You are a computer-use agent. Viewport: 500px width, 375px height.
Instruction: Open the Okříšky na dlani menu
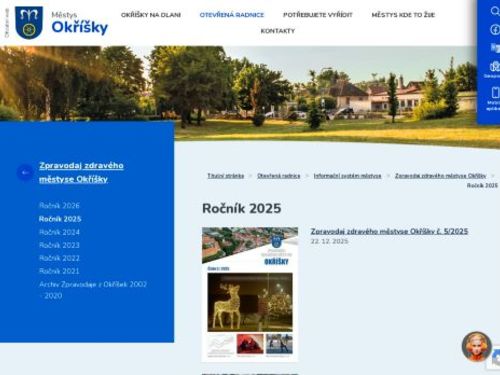(151, 15)
